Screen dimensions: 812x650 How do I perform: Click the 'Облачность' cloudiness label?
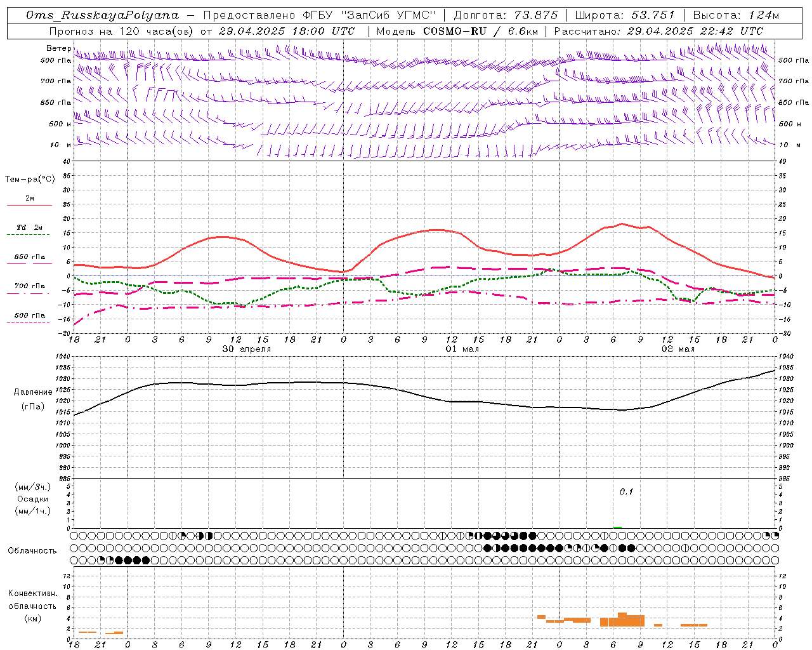pos(32,550)
